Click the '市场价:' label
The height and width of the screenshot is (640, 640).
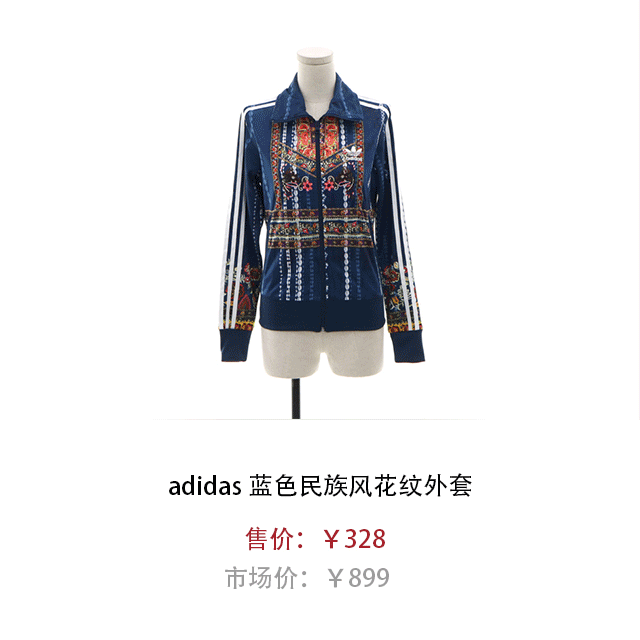pos(267,578)
